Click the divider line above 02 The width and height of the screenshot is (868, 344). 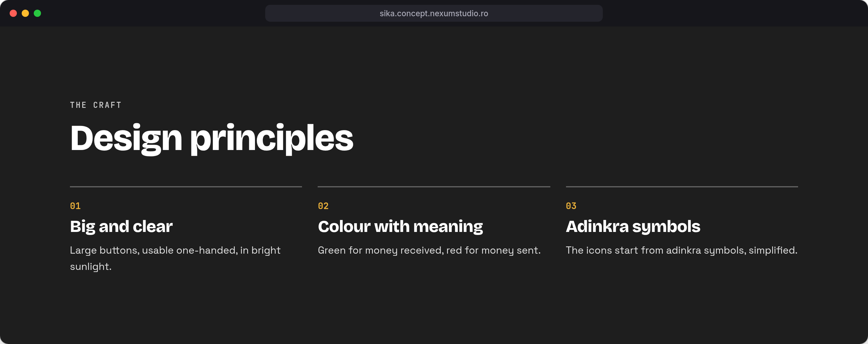pyautogui.click(x=434, y=187)
